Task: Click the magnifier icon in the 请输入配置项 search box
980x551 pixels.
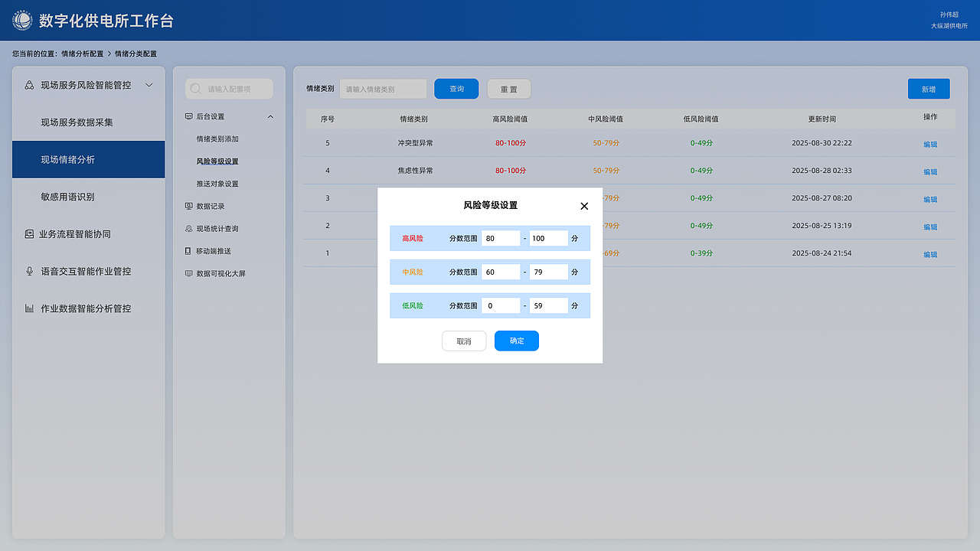Action: (196, 89)
